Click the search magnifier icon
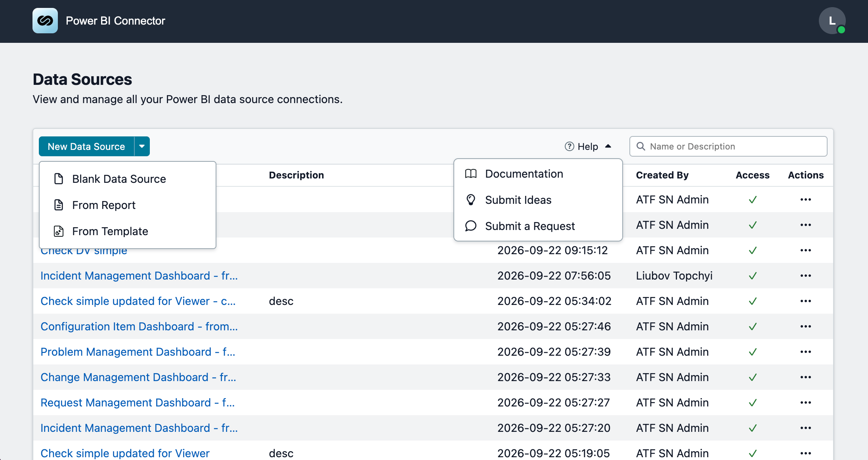The height and width of the screenshot is (460, 868). (640, 146)
